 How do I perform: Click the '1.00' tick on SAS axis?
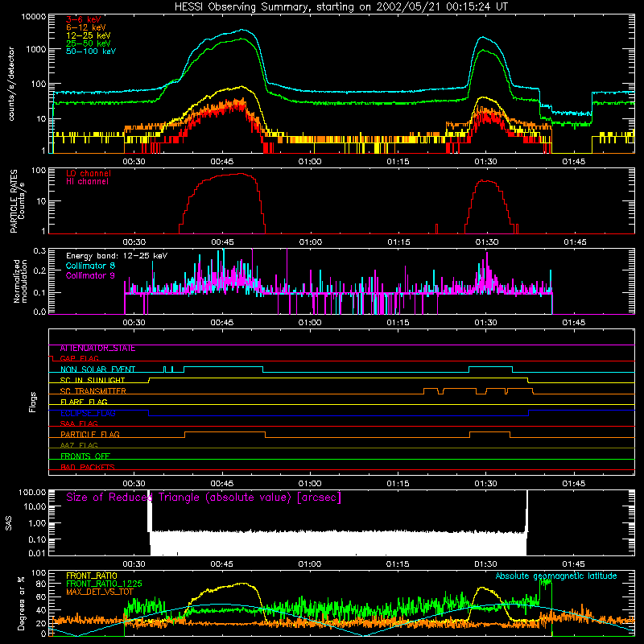37,523
